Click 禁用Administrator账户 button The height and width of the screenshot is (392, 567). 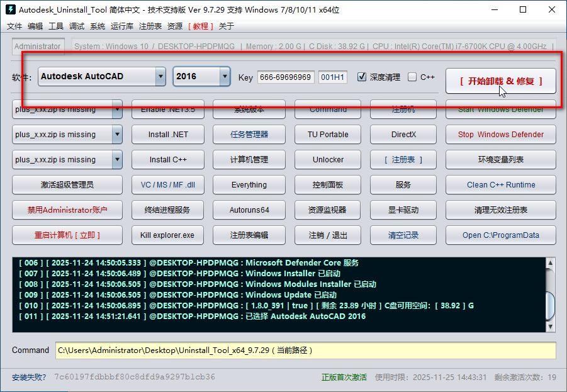67,210
